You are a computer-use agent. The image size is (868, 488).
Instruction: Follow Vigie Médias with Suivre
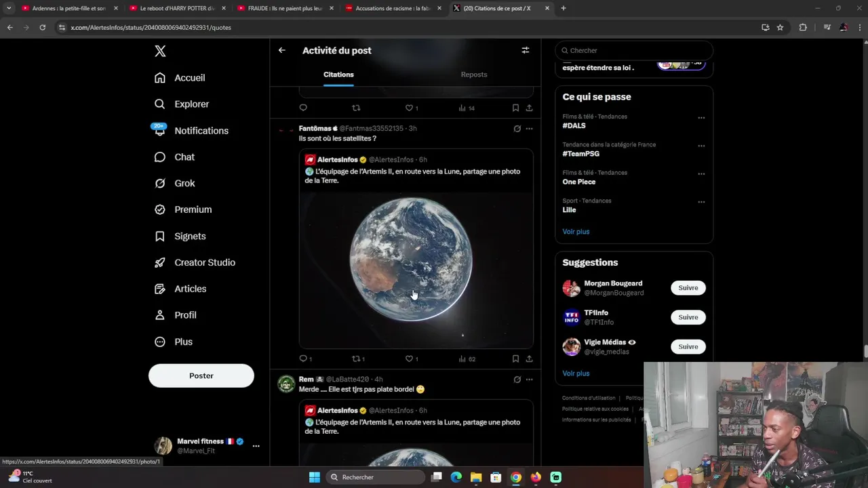(x=688, y=346)
